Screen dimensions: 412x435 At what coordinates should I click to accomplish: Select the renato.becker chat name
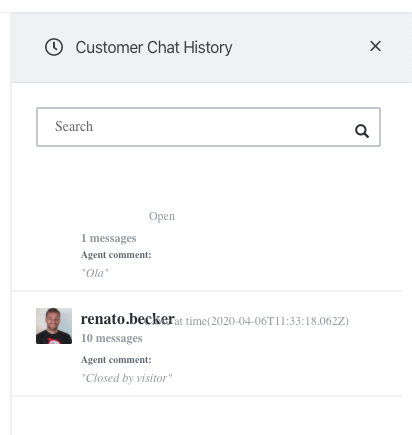[128, 319]
